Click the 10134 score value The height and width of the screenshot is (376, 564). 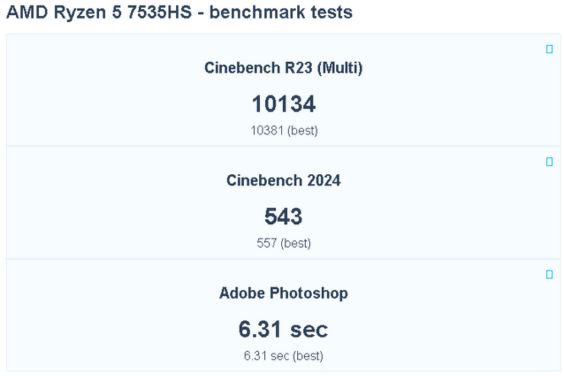coord(283,104)
